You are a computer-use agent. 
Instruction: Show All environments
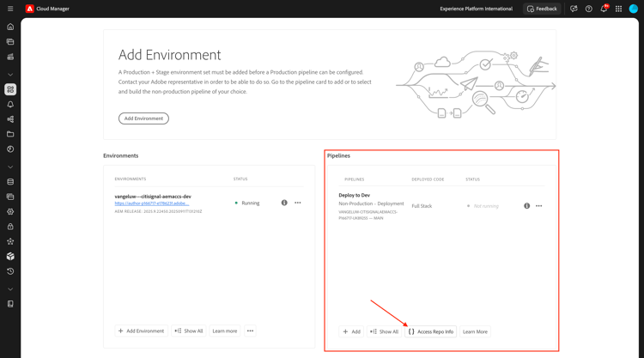point(189,331)
